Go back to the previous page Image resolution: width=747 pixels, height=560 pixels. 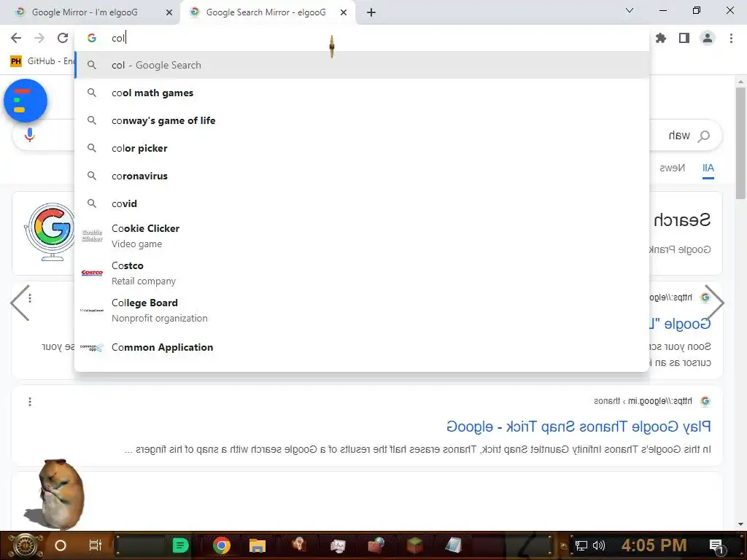click(x=16, y=38)
